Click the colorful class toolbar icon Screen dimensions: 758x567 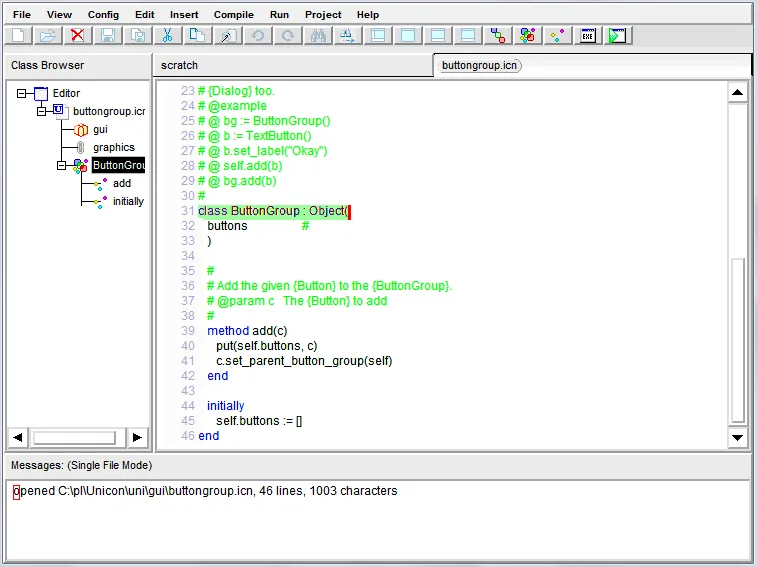pyautogui.click(x=527, y=35)
